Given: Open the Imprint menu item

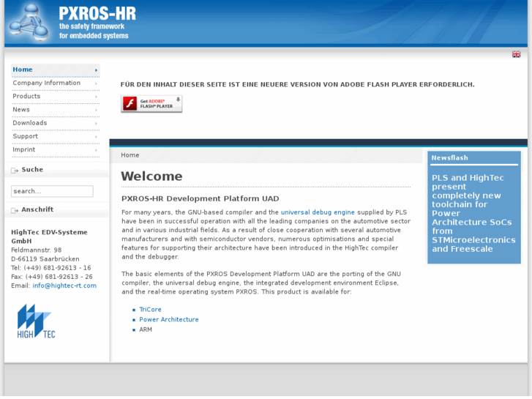Looking at the screenshot, I should [x=56, y=150].
